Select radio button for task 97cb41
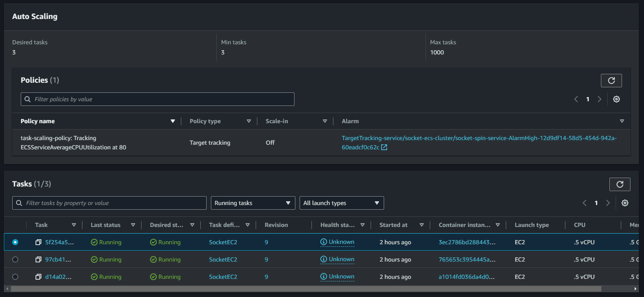This screenshot has height=297, width=644. pyautogui.click(x=15, y=259)
